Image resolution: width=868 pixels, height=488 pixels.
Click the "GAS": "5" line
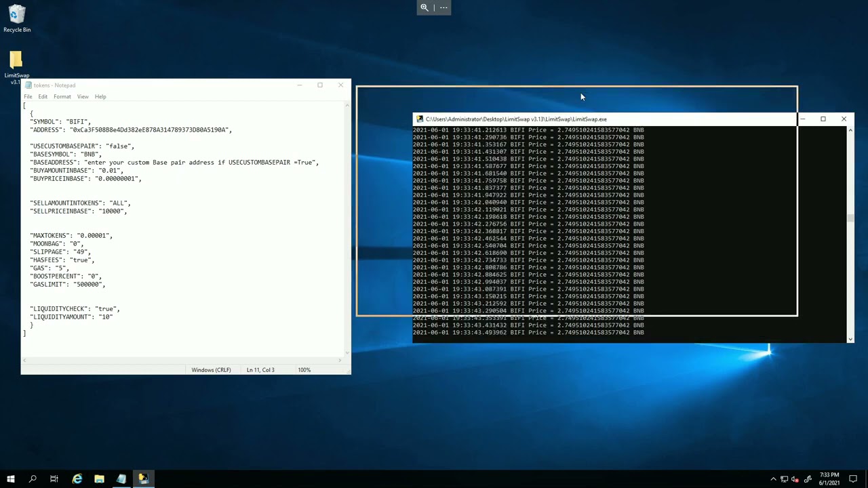(50, 268)
